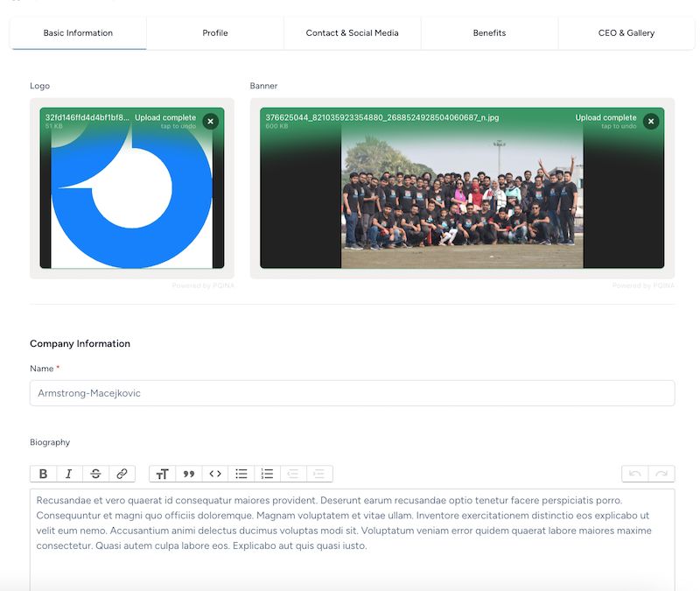Click 'tap to undo' on banner upload
Screen dimensions: 700x591
coord(619,126)
